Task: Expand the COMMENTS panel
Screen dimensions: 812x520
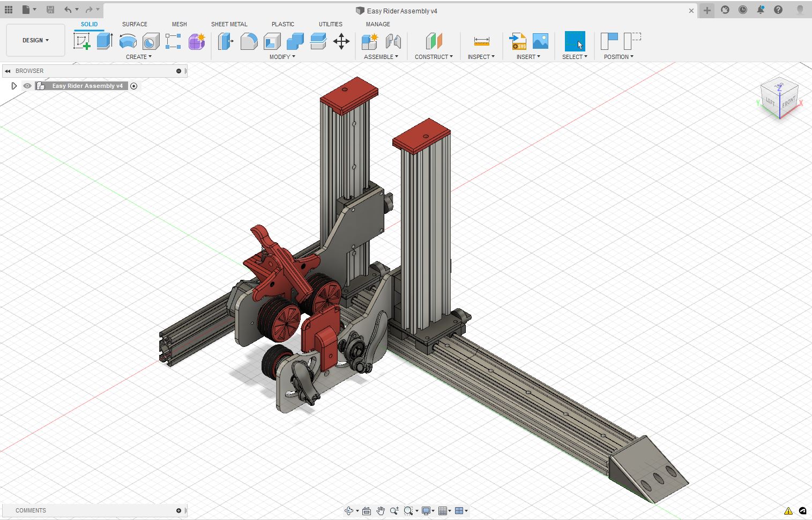Action: [178, 510]
